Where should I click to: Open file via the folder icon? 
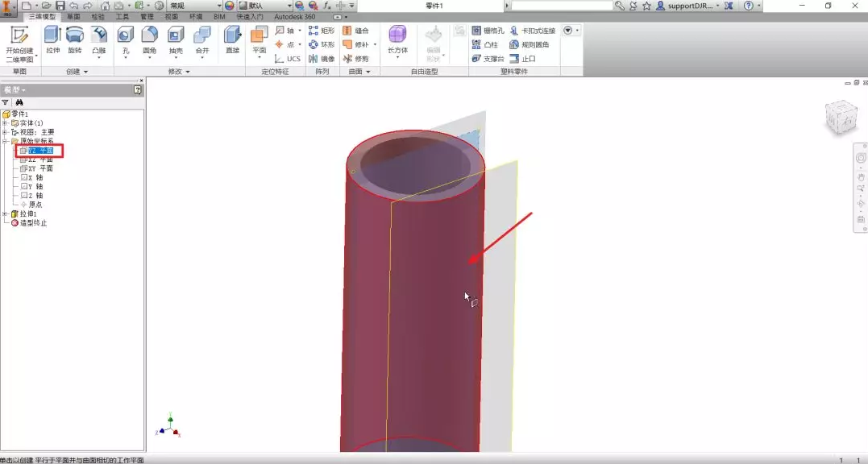point(47,6)
